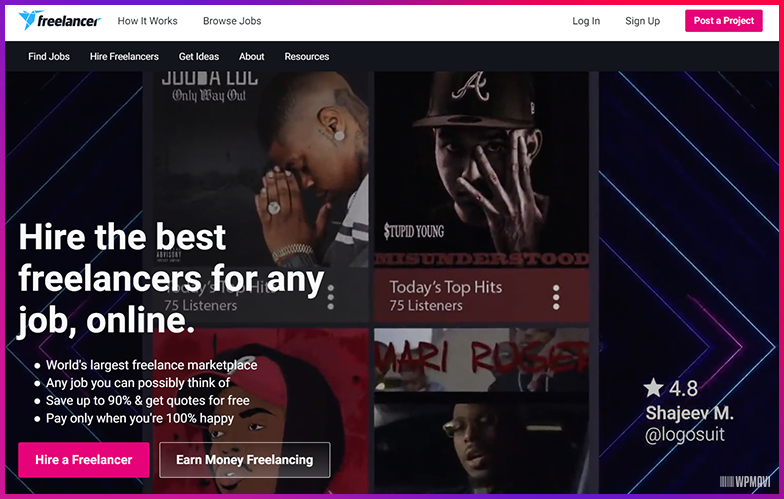The image size is (784, 499).
Task: Open the Sign Up page
Action: (x=642, y=21)
